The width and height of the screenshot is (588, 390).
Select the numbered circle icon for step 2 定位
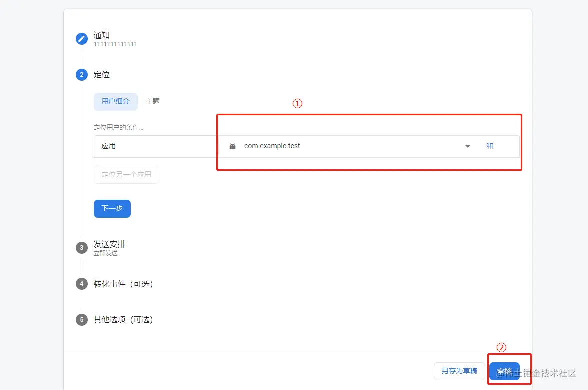pos(81,74)
